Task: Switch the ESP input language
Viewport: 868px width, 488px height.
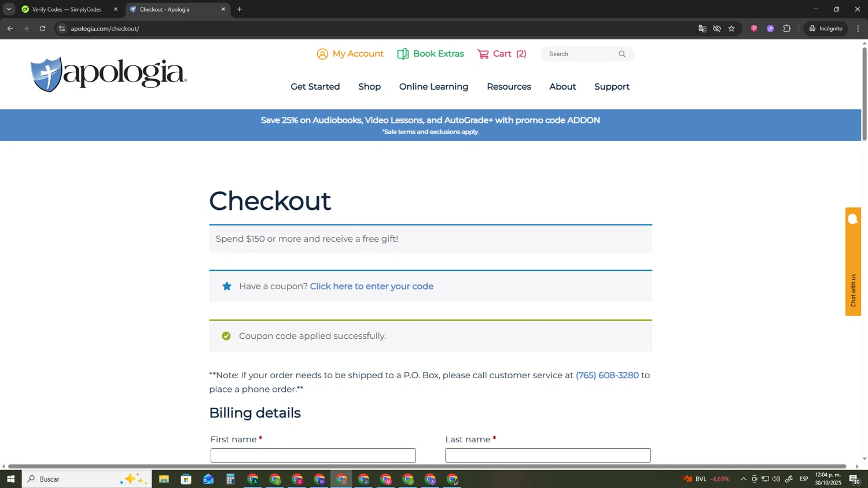Action: click(x=804, y=479)
